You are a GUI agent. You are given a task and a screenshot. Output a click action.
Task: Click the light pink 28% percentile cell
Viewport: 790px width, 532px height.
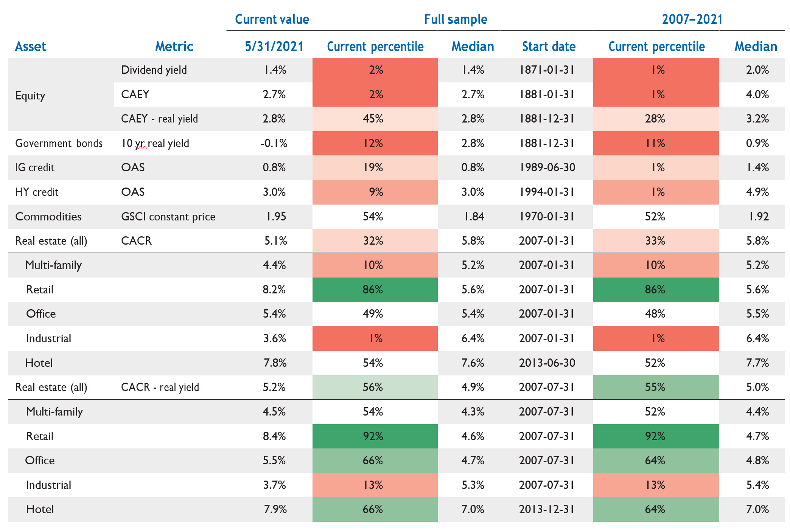(656, 119)
